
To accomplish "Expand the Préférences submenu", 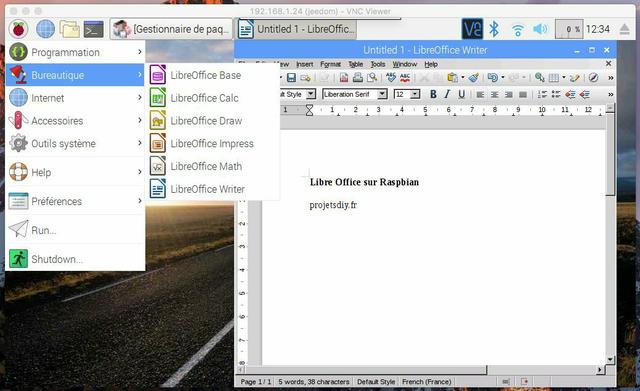I will click(75, 201).
